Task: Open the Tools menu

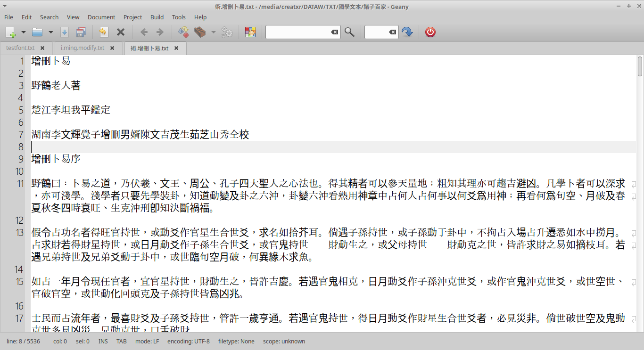Action: point(179,17)
